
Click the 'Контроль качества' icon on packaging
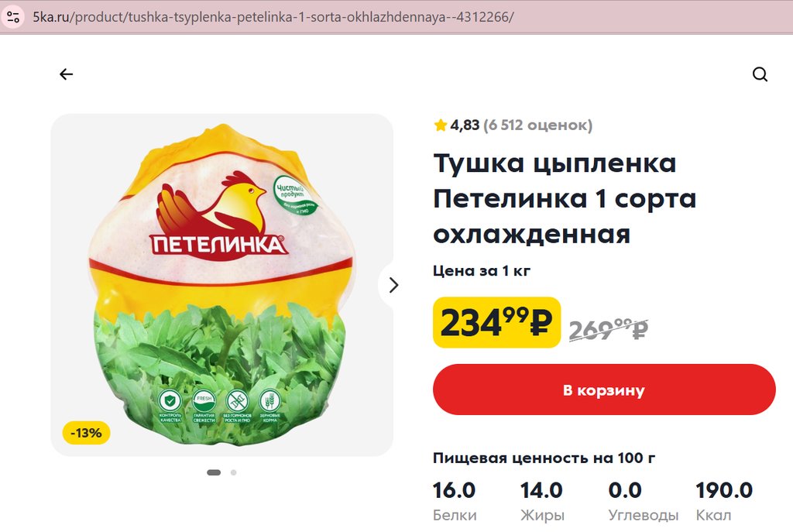170,406
